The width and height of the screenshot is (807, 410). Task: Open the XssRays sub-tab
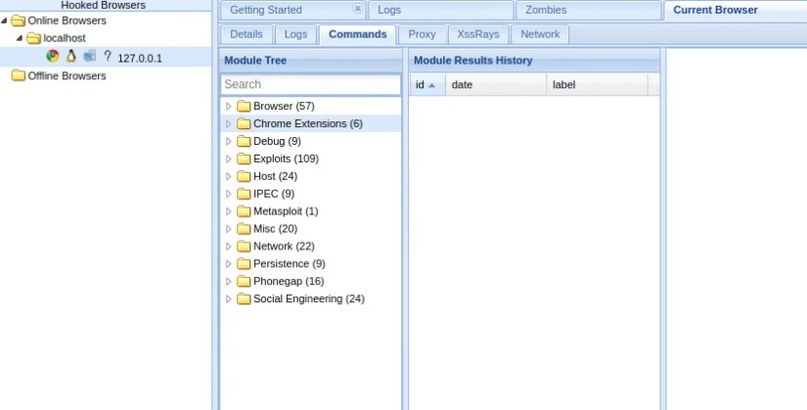[478, 34]
